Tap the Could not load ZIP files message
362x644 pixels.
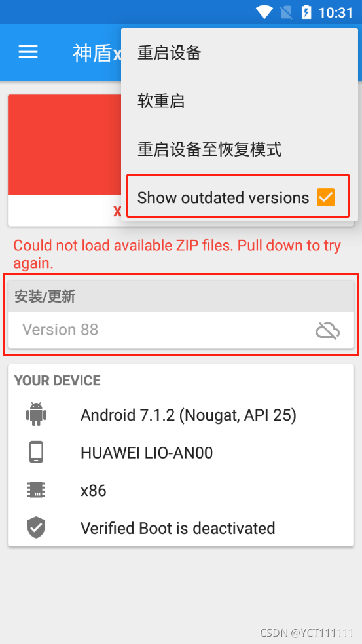click(177, 254)
